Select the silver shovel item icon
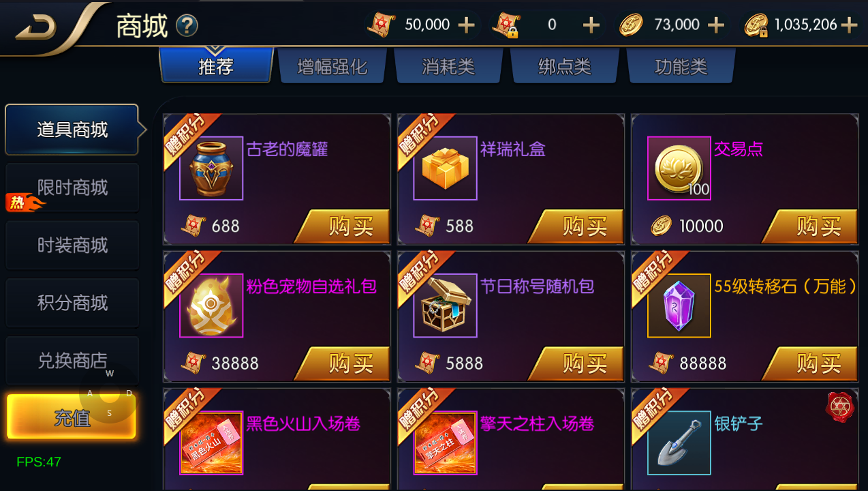 tap(679, 443)
